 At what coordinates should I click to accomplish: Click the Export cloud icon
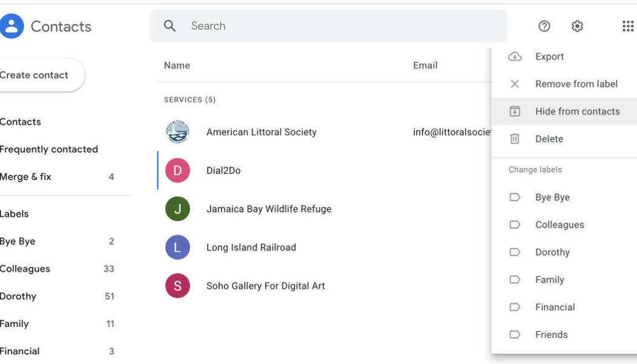tap(515, 56)
